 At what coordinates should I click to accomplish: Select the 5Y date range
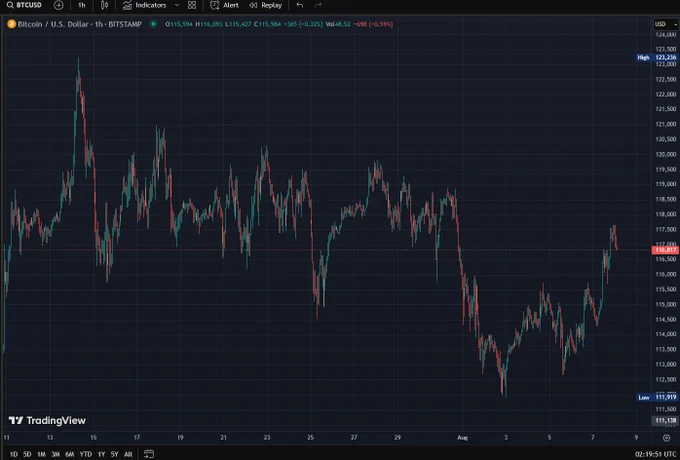click(114, 454)
